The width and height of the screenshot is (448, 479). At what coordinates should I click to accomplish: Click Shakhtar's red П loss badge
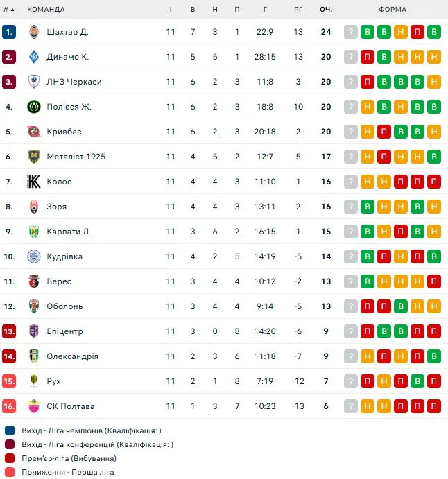(x=417, y=32)
